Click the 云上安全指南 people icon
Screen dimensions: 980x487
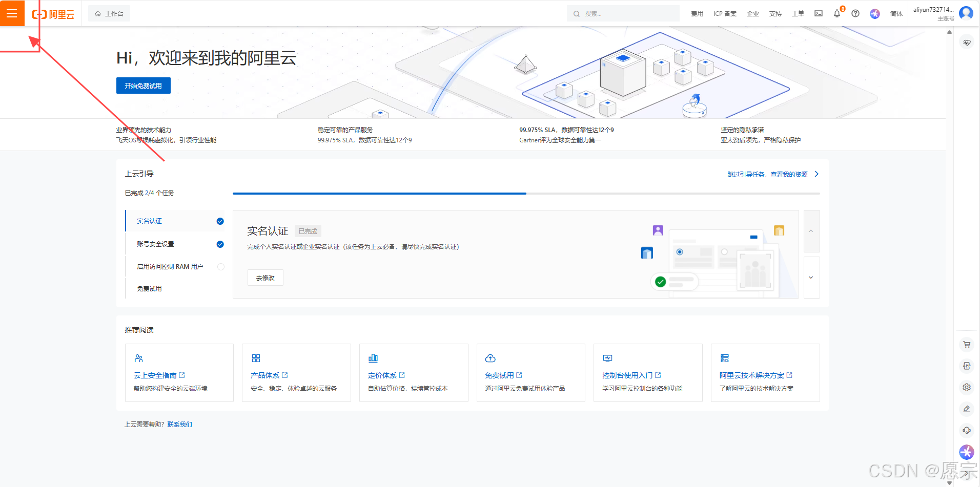(x=139, y=358)
